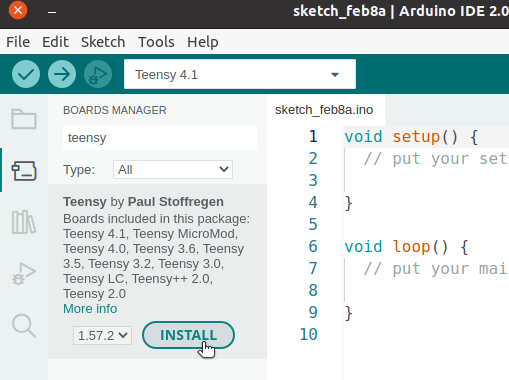Open the Sketchbook folder sidebar icon
The image size is (509, 380).
click(24, 119)
